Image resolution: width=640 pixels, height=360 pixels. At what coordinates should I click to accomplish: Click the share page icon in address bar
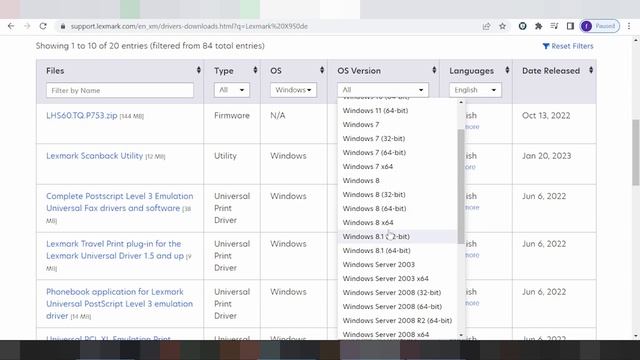tap(486, 26)
